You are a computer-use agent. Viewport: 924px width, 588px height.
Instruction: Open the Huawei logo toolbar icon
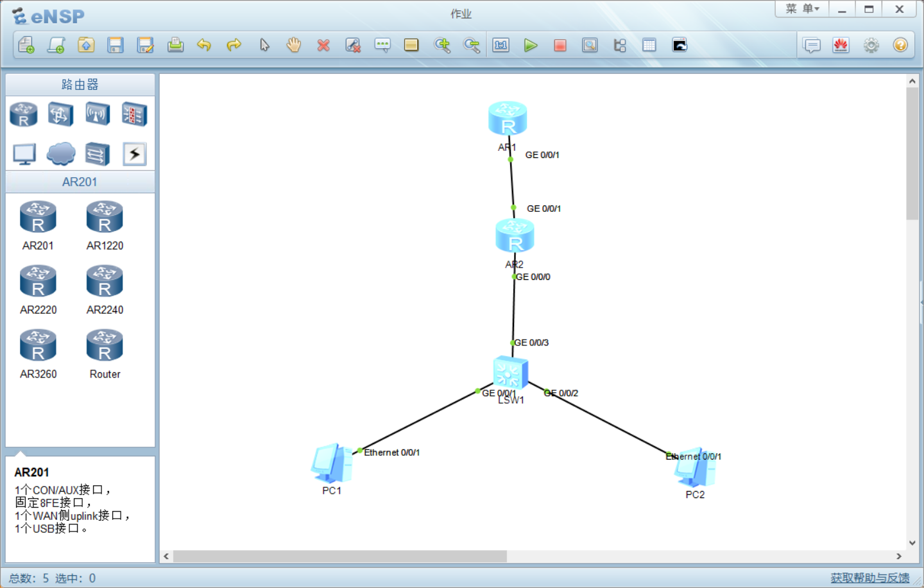[x=841, y=46]
